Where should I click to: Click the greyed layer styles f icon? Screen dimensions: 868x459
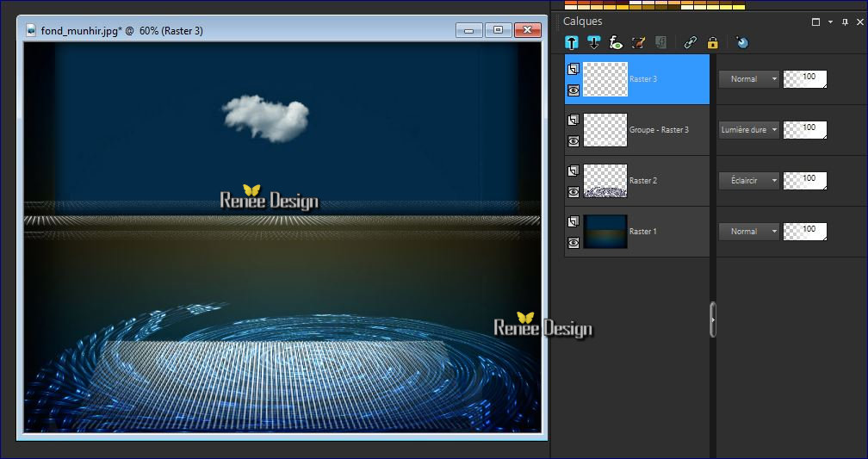tap(660, 43)
